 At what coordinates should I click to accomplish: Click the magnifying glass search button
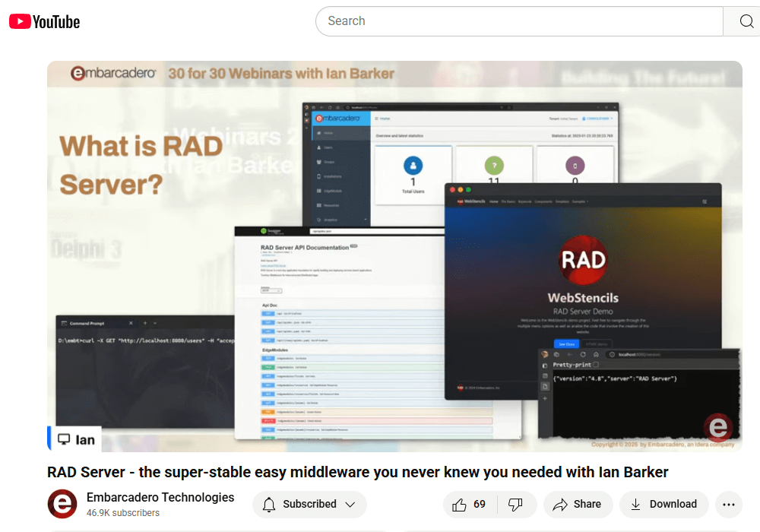[x=746, y=21]
